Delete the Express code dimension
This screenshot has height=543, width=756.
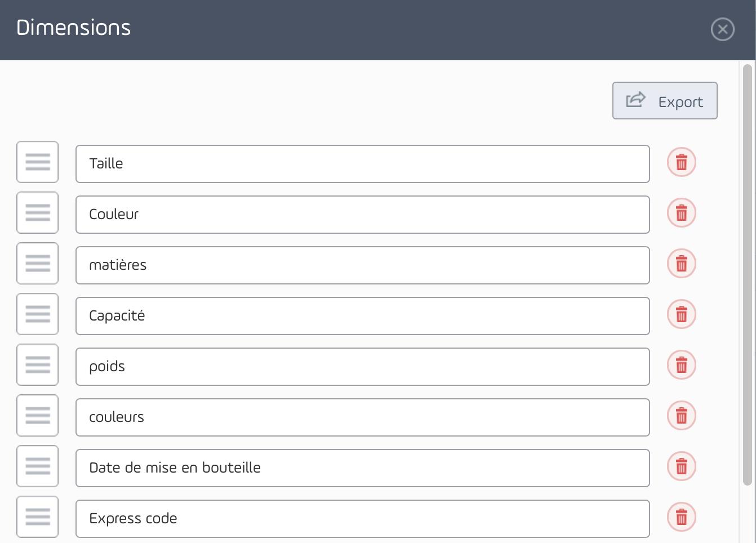pyautogui.click(x=682, y=517)
